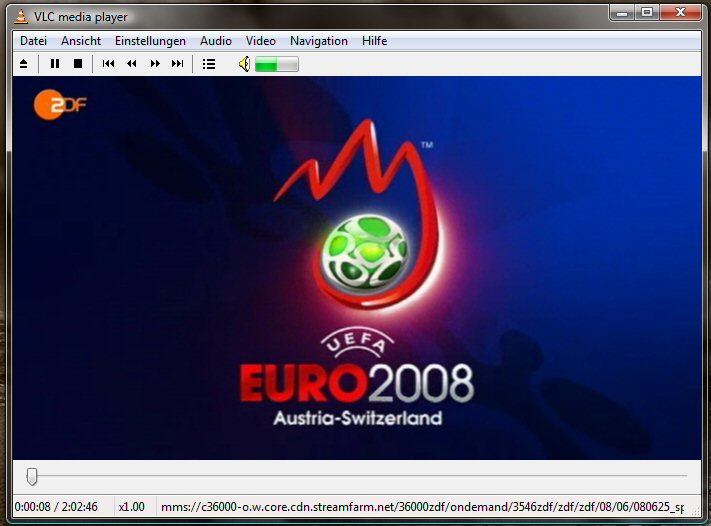
Task: Click the seek slider handle
Action: point(32,477)
